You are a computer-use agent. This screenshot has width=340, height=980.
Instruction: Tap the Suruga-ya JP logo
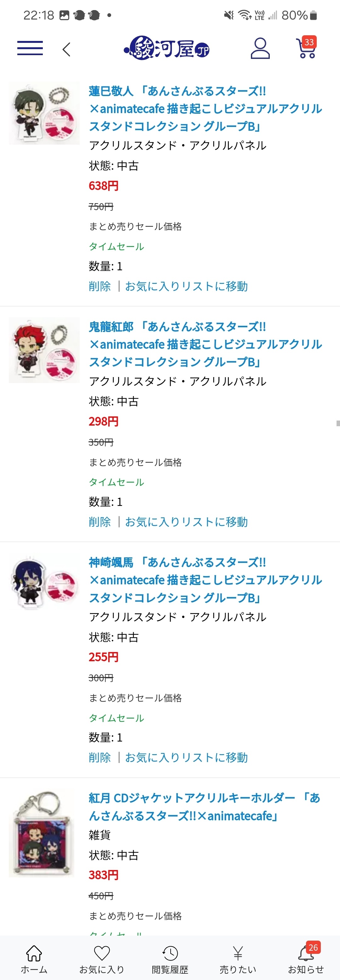tap(167, 48)
